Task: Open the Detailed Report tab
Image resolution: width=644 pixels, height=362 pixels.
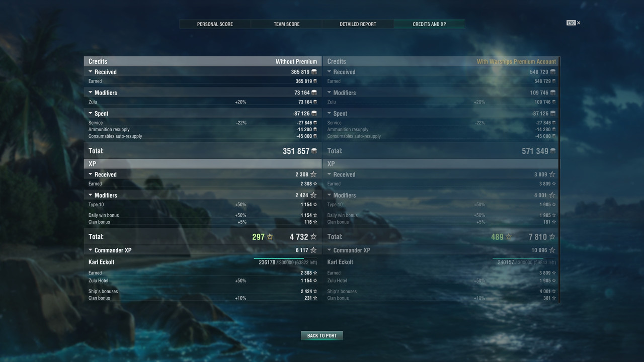Action: pyautogui.click(x=358, y=24)
